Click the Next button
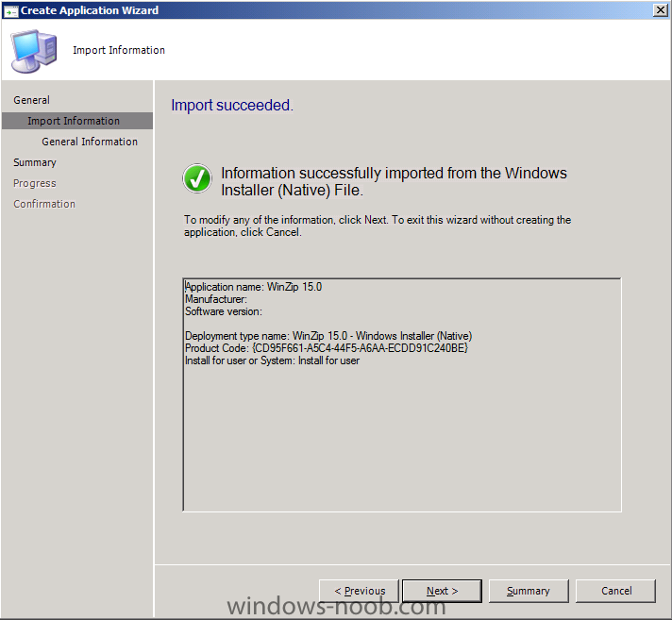 coord(442,591)
